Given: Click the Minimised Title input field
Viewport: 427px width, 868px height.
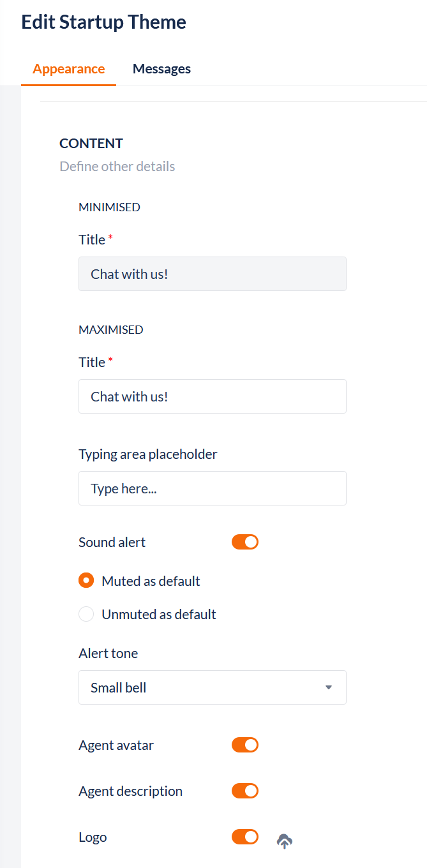Looking at the screenshot, I should (212, 274).
